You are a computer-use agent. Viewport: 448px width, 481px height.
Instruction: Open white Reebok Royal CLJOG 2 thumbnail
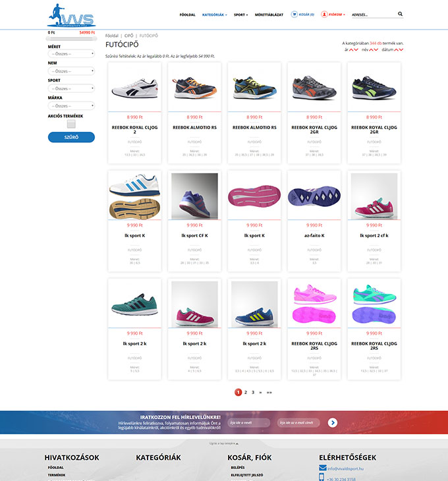(134, 88)
